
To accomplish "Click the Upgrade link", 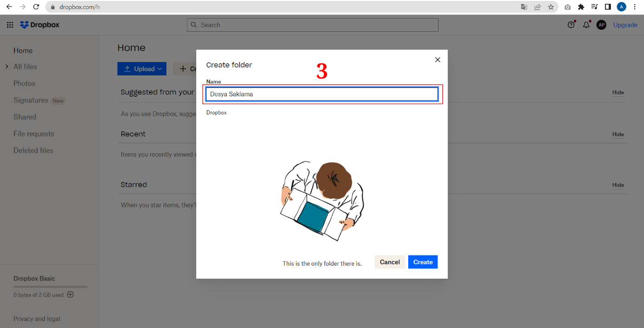I will point(625,25).
